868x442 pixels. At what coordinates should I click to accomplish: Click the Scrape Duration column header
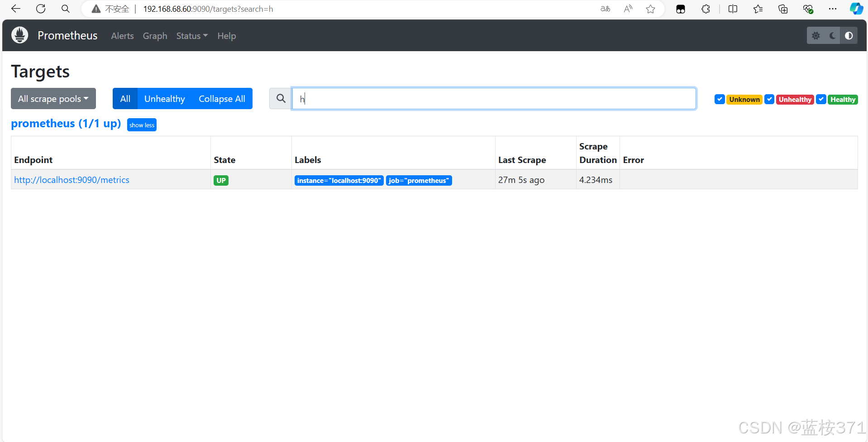tap(598, 153)
